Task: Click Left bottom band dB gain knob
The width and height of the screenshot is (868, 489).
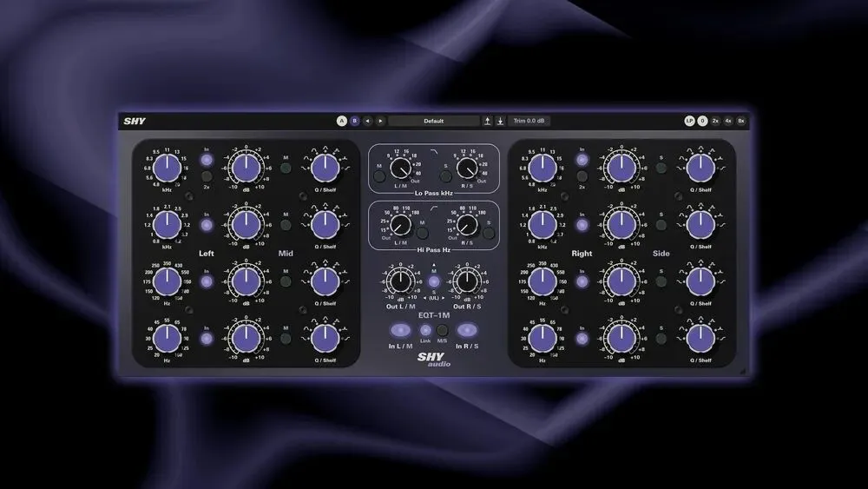Action: pos(246,339)
